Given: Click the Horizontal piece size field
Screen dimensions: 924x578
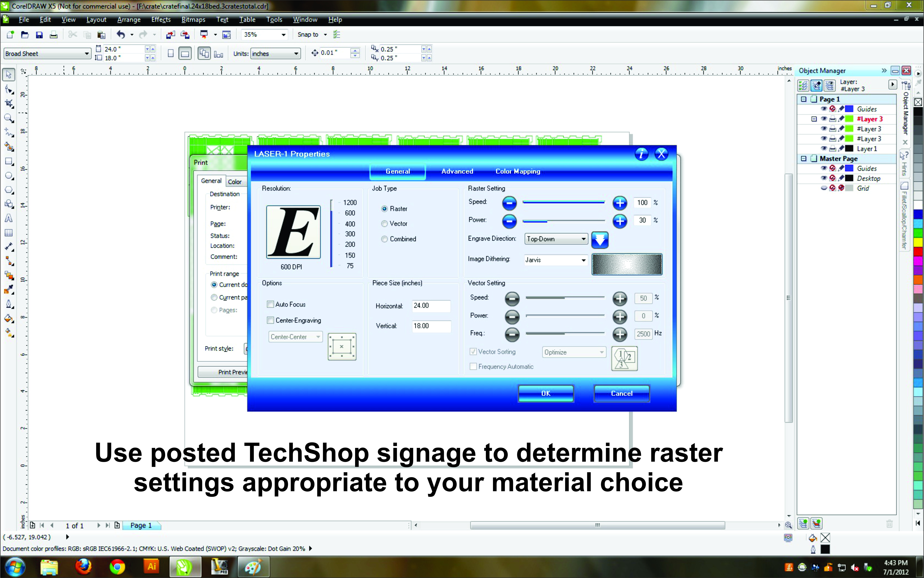Looking at the screenshot, I should tap(431, 306).
